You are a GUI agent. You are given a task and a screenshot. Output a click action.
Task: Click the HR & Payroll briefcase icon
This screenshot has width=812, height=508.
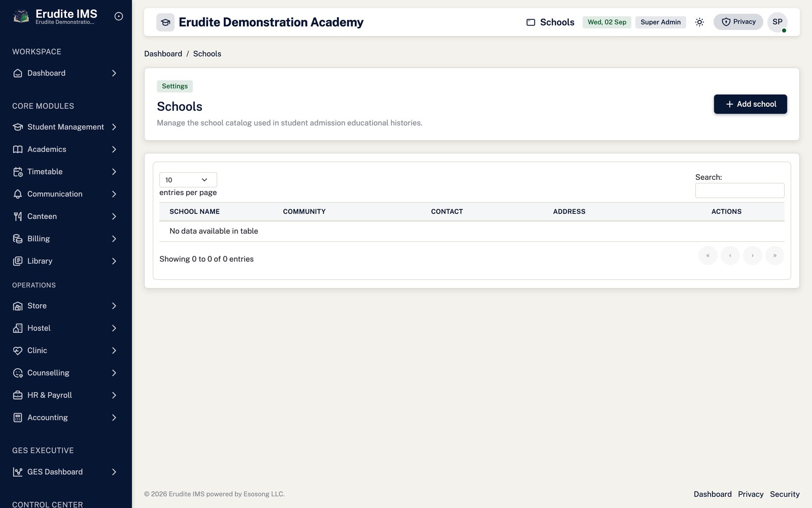point(18,395)
